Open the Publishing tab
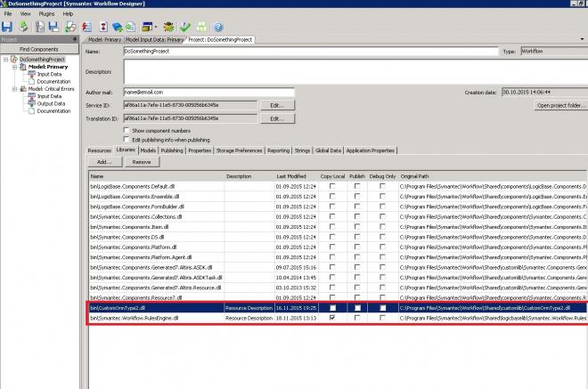 point(172,150)
